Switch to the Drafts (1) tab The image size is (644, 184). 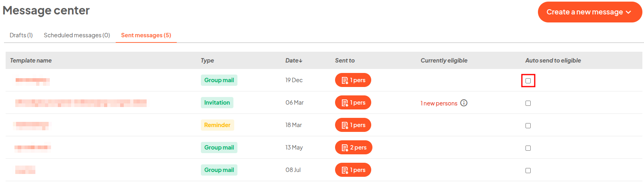tap(21, 35)
